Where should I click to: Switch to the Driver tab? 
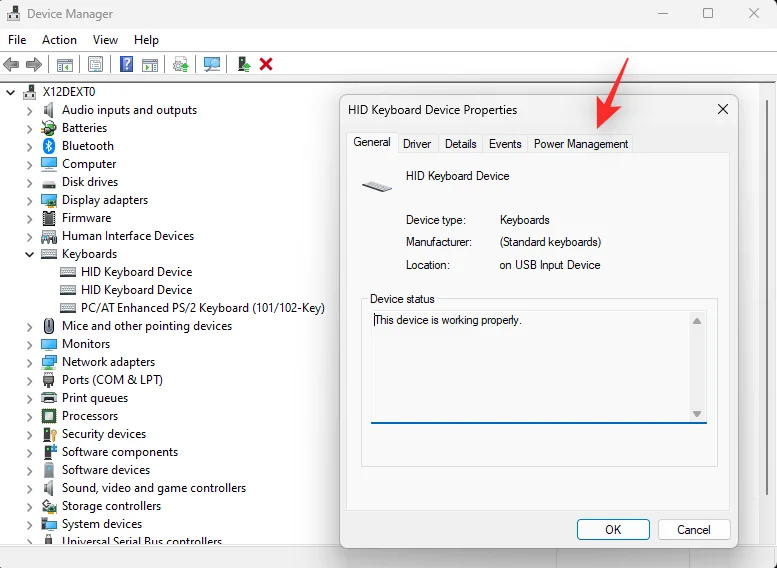tap(417, 144)
